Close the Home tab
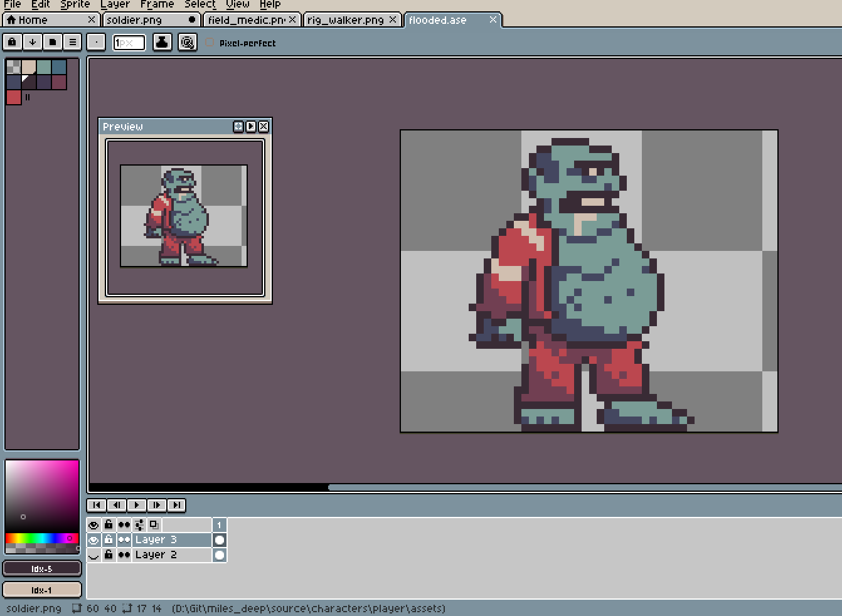This screenshot has width=842, height=616. (x=92, y=20)
